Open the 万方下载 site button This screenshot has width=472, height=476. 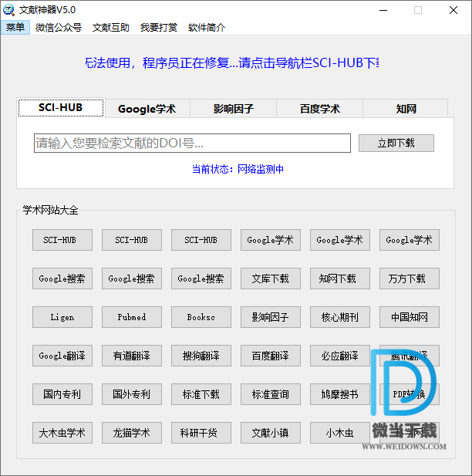pyautogui.click(x=410, y=279)
